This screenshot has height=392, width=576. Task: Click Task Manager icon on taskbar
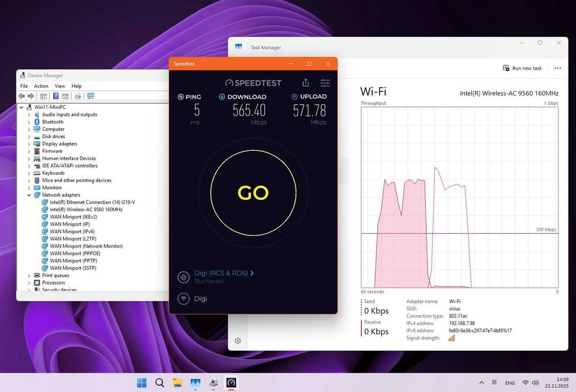(x=195, y=383)
